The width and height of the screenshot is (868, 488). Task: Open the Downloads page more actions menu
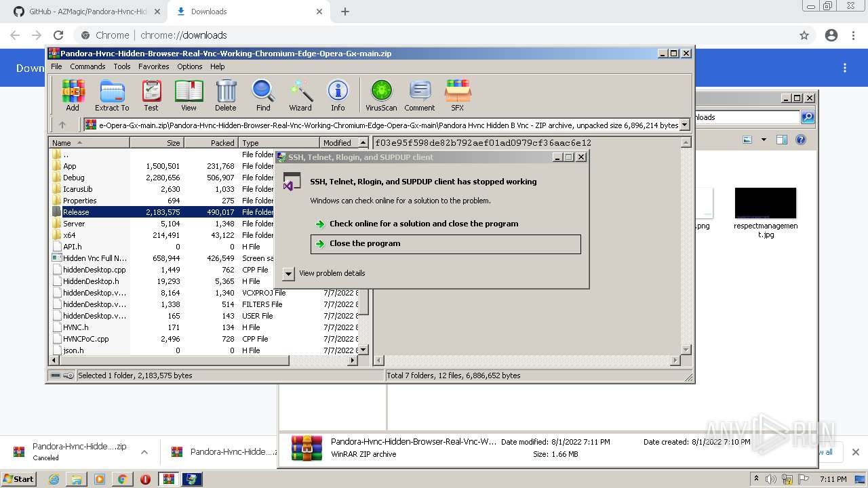[x=845, y=68]
